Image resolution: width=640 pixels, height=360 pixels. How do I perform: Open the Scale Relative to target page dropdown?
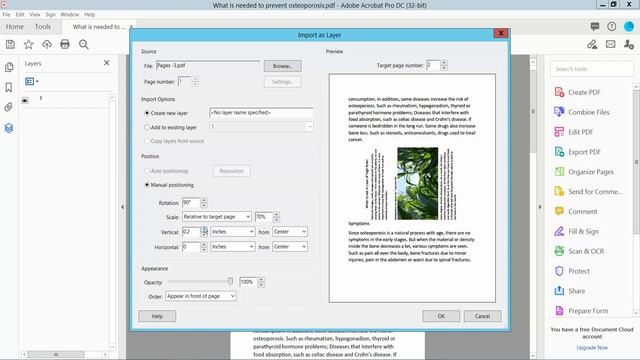point(216,217)
